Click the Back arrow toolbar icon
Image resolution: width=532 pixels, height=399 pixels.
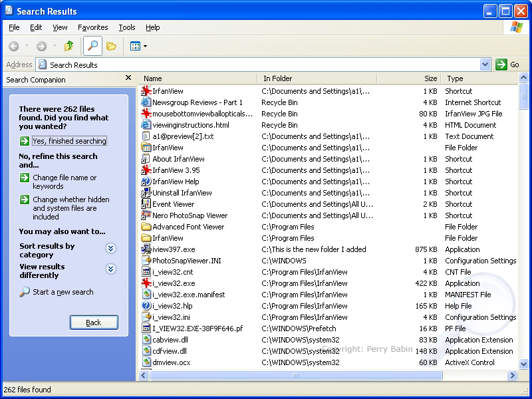(13, 46)
